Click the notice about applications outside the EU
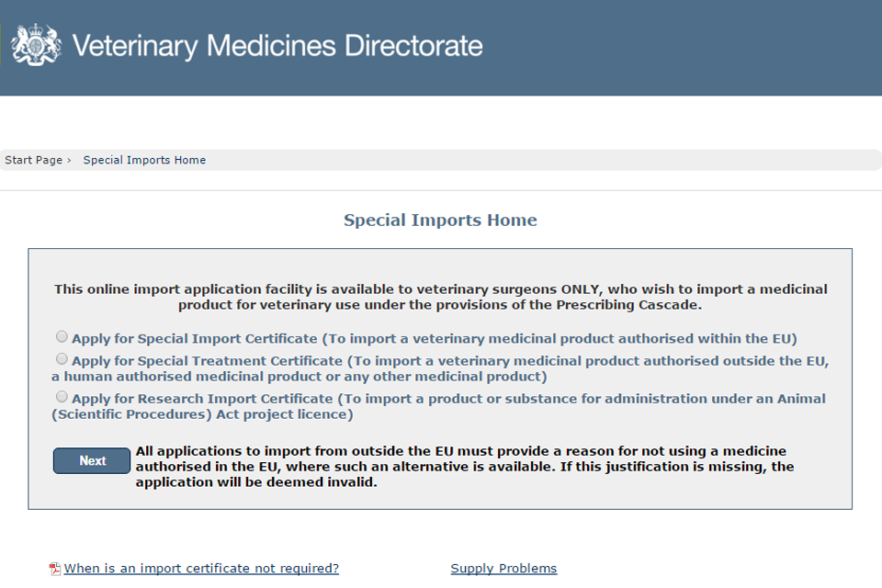Viewport: 882px width, 588px height. click(x=464, y=467)
